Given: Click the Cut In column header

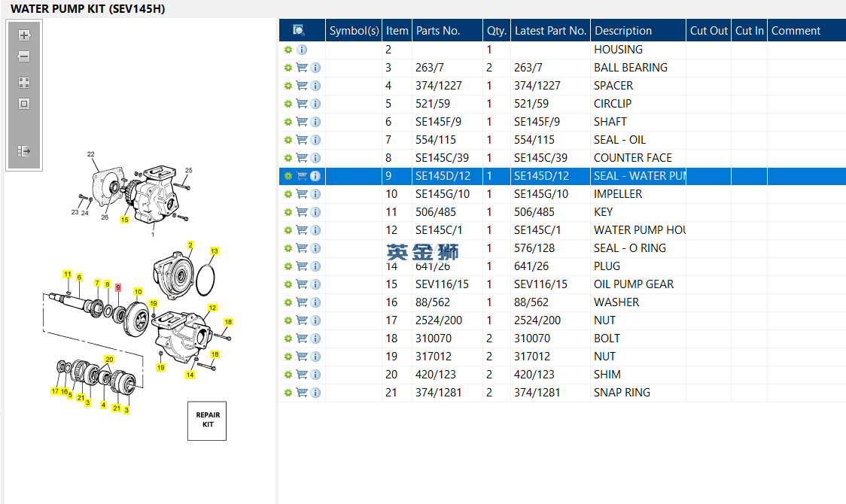Looking at the screenshot, I should tap(750, 31).
